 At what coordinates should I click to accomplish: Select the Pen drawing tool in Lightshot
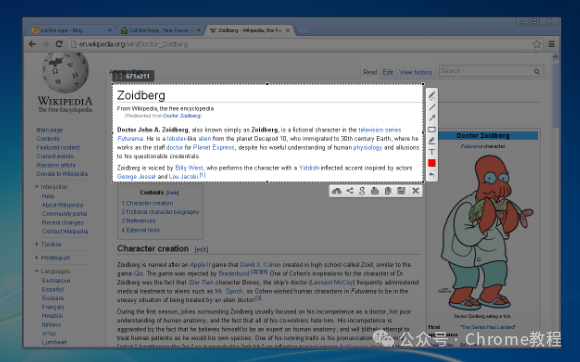click(432, 96)
